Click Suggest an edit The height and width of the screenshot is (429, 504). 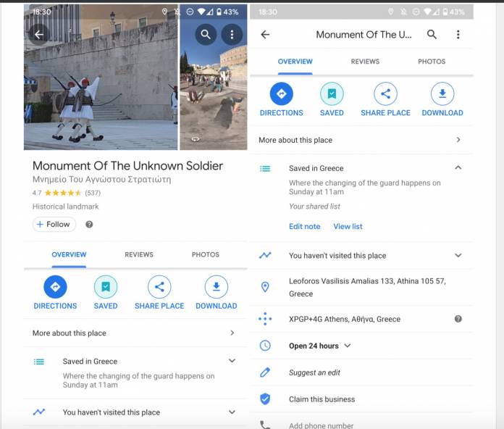314,372
